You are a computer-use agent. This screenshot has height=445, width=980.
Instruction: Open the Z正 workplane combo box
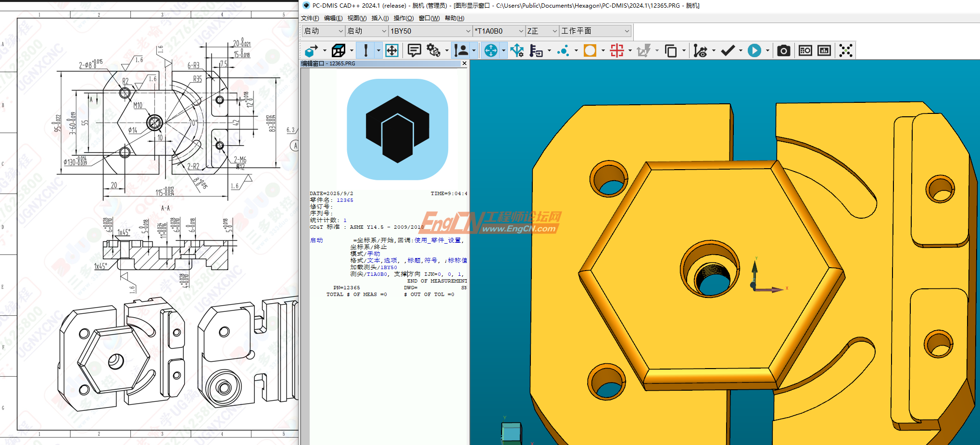pos(542,31)
